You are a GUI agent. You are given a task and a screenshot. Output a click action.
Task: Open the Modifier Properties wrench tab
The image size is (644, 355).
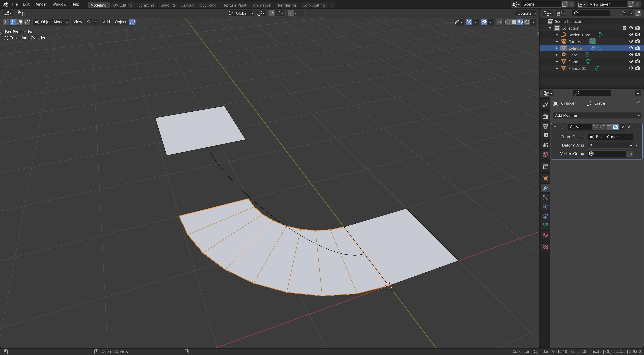(x=545, y=188)
